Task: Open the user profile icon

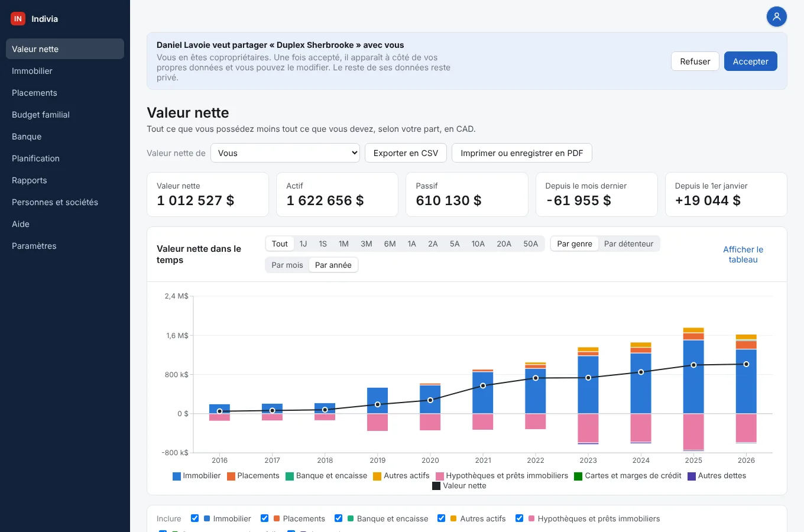Action: pos(777,17)
